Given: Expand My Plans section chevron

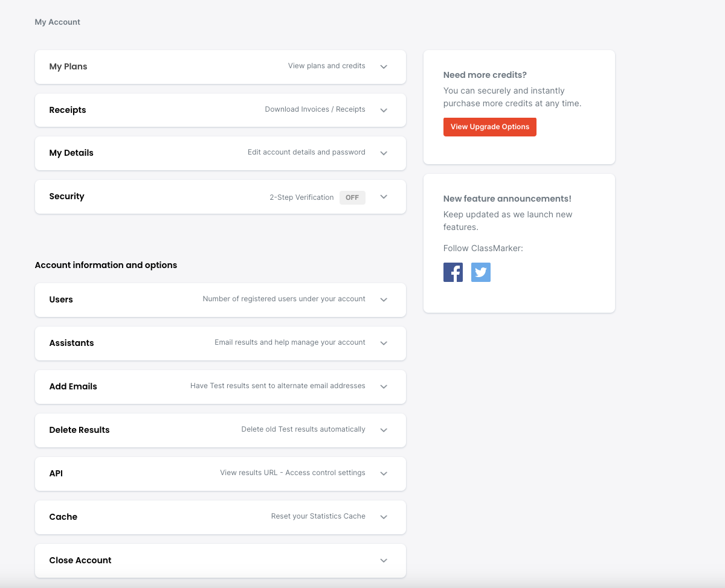Looking at the screenshot, I should (x=384, y=67).
